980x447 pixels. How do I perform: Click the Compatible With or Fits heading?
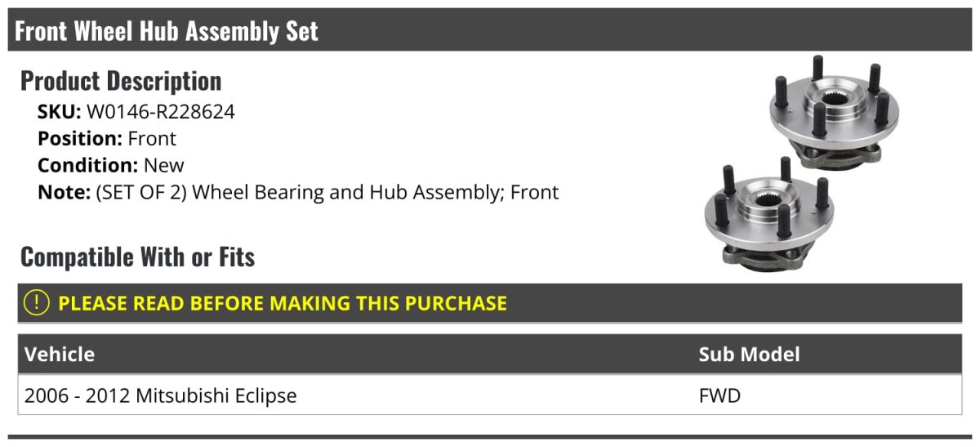(x=137, y=257)
